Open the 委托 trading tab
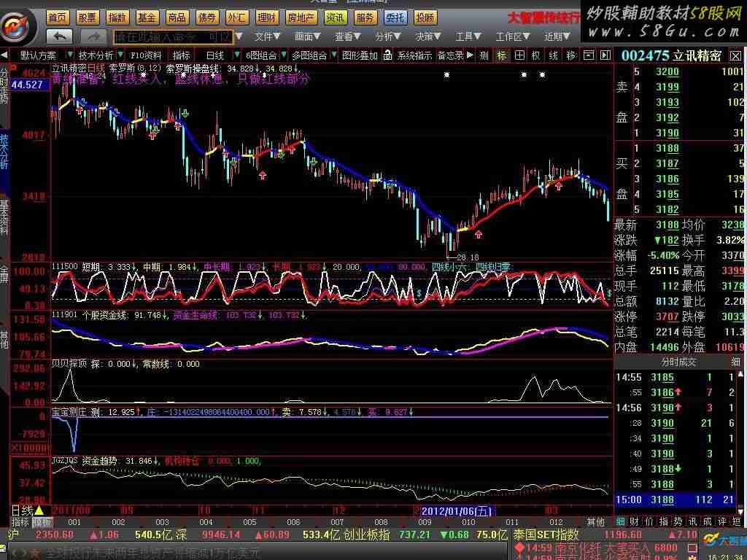This screenshot has height=560, width=747. (x=395, y=18)
